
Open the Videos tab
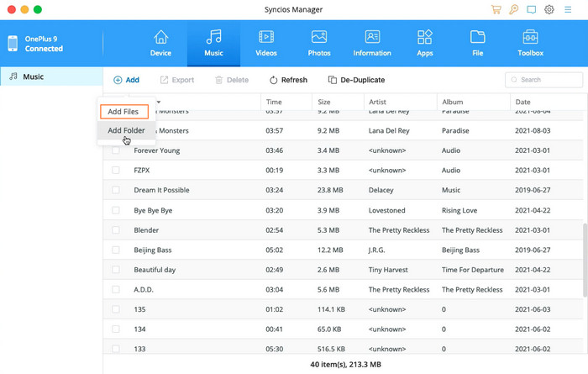pyautogui.click(x=266, y=43)
